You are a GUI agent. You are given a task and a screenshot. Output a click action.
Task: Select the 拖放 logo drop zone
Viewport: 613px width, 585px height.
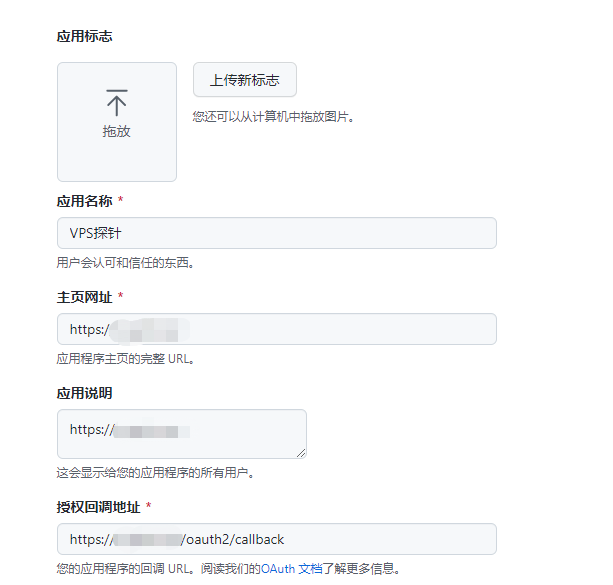point(117,122)
